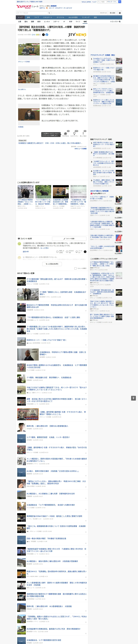Click the keyword search magnifier icon
The width and height of the screenshot is (138, 644).
(x=49, y=13)
